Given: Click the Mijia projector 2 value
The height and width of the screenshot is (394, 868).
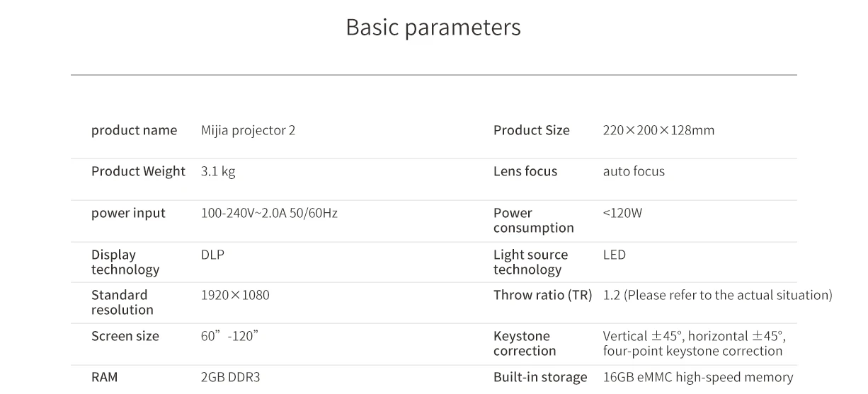Looking at the screenshot, I should (x=248, y=130).
